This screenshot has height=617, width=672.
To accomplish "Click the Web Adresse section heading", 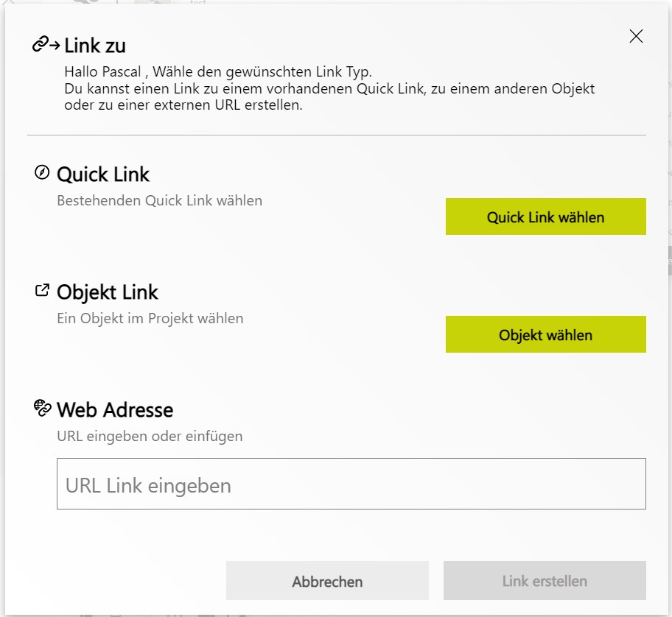I will (x=115, y=409).
